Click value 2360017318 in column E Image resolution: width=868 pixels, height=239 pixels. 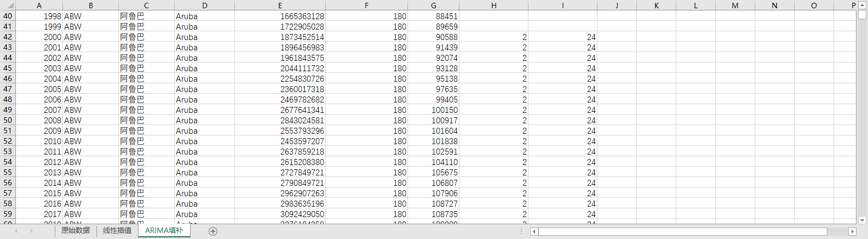(x=280, y=89)
